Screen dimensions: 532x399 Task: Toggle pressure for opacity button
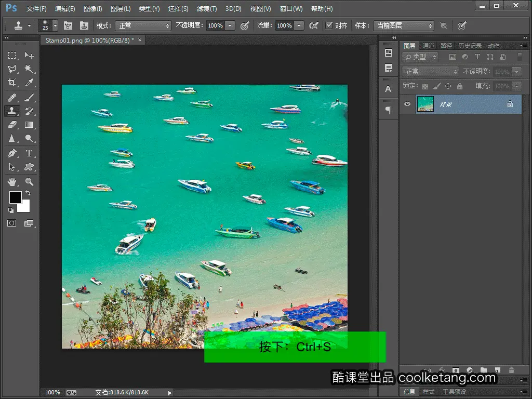pos(245,26)
